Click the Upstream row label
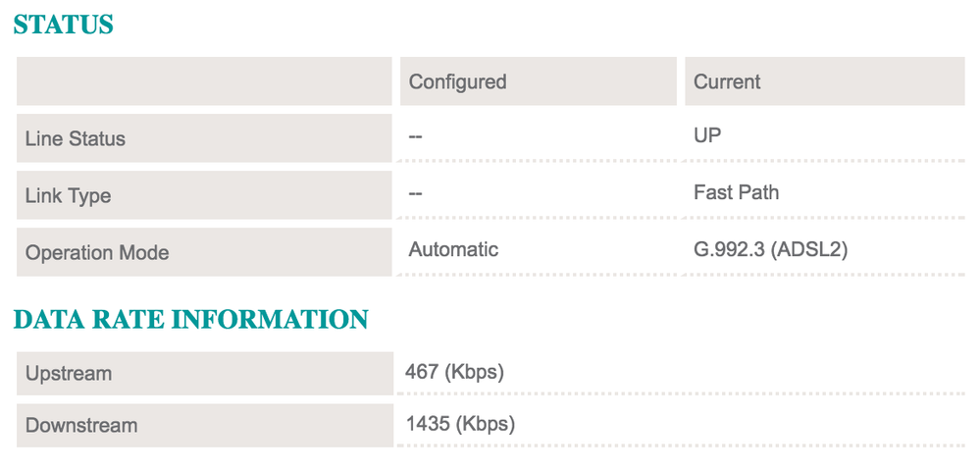Viewport: 980px width, 469px height. click(69, 373)
